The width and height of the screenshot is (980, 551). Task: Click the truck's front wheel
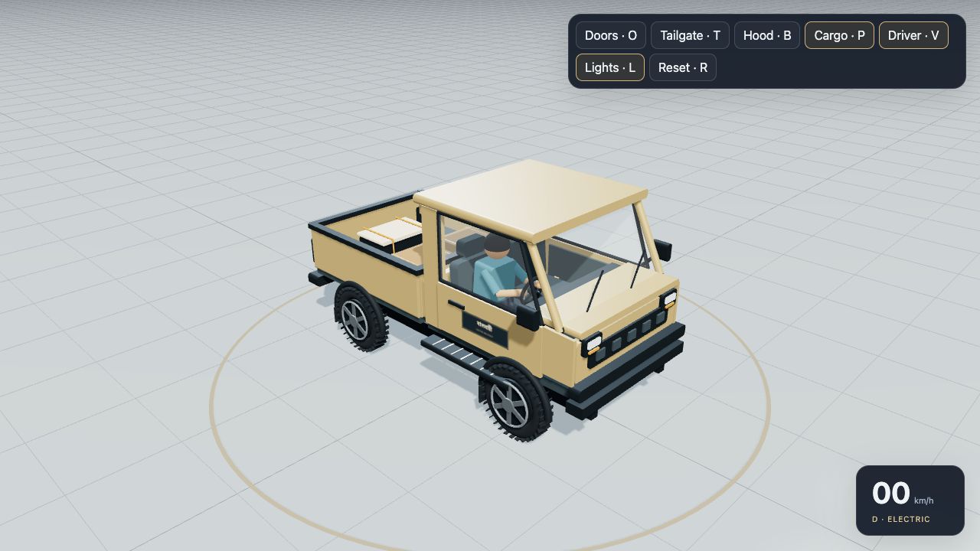516,400
